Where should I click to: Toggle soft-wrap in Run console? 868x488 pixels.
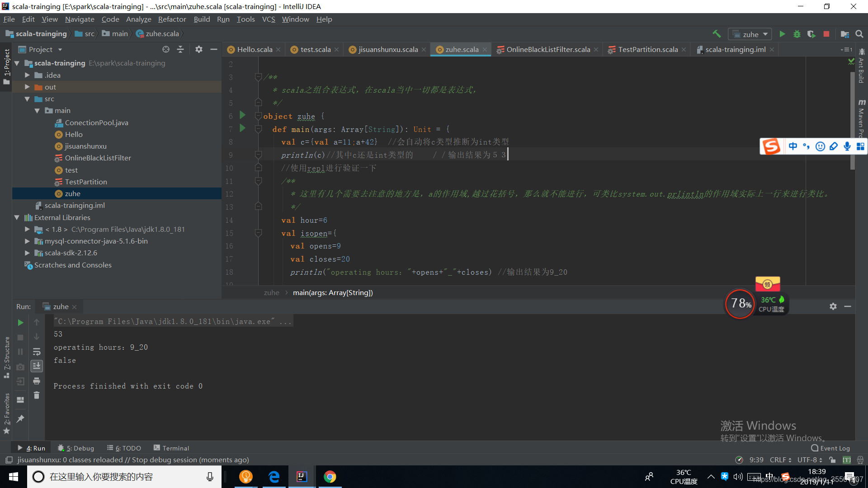point(37,352)
